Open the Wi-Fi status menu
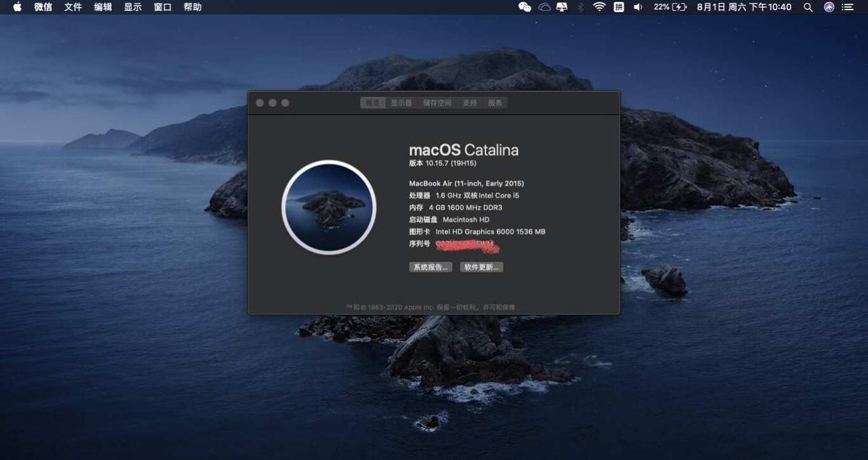Screen dimensions: 868x460 point(599,7)
